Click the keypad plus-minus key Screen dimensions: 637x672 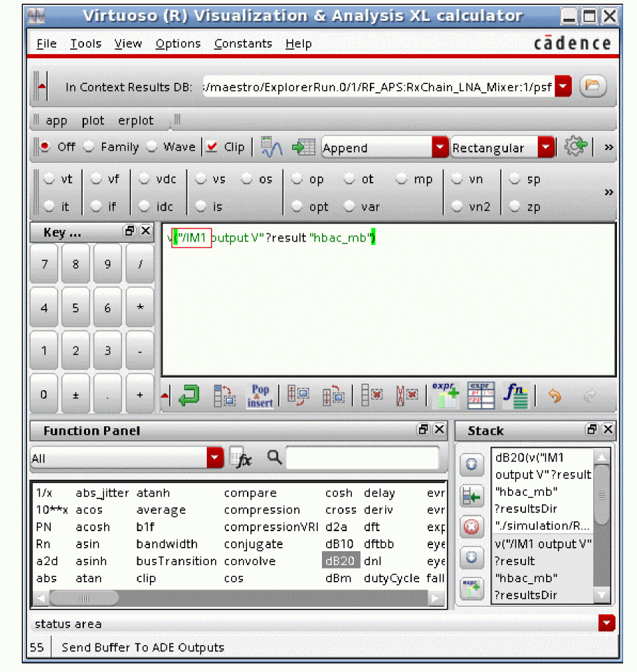[x=76, y=395]
